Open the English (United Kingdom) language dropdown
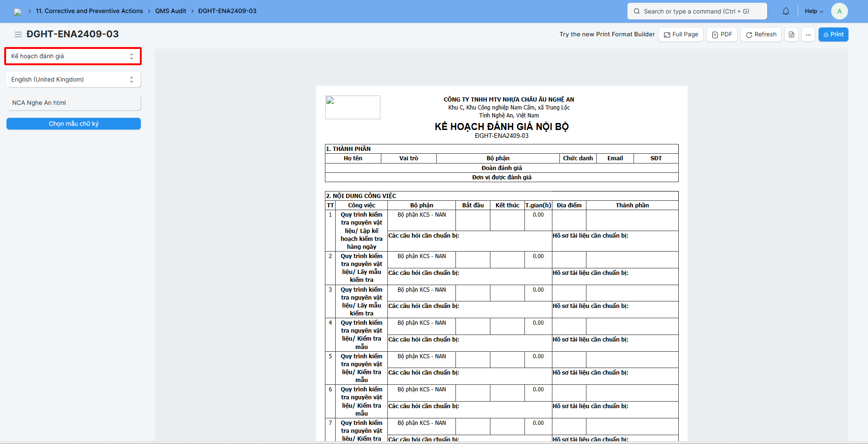 pos(73,80)
